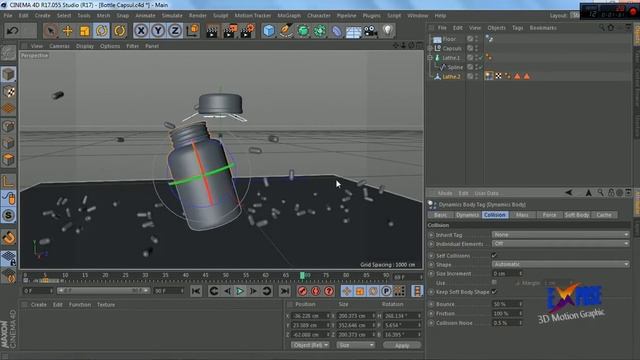Switch to the Dynamics tab
This screenshot has width=640, height=360.
coord(467,215)
